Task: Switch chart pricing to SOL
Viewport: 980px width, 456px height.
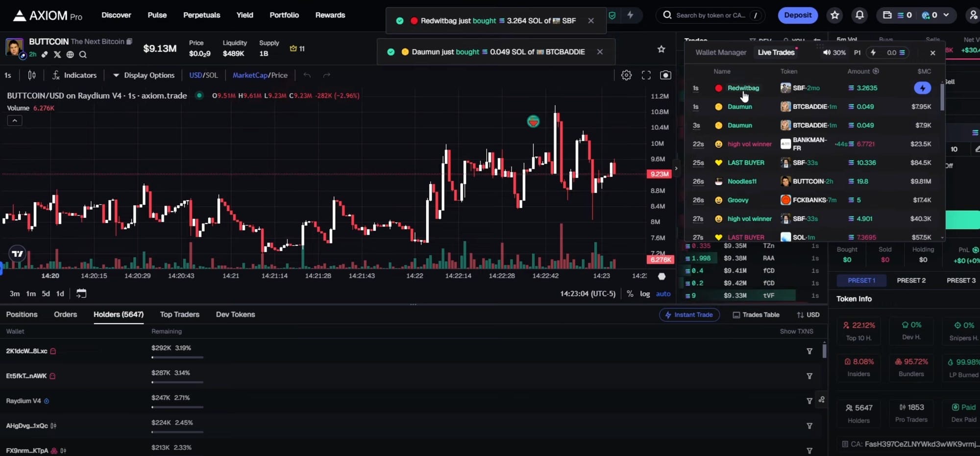Action: (x=213, y=75)
